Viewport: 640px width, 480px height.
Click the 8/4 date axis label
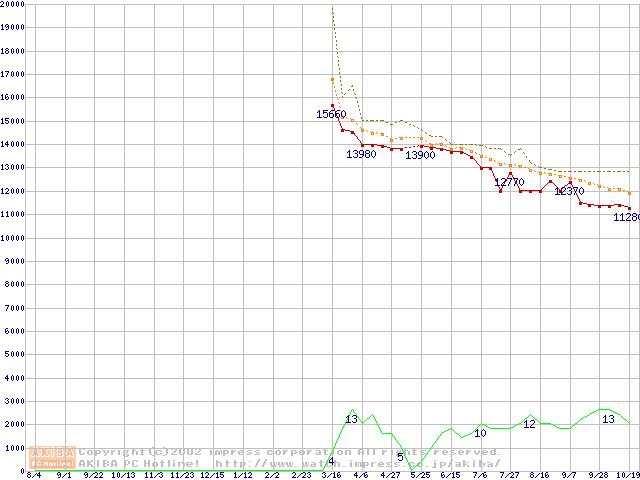point(33,475)
